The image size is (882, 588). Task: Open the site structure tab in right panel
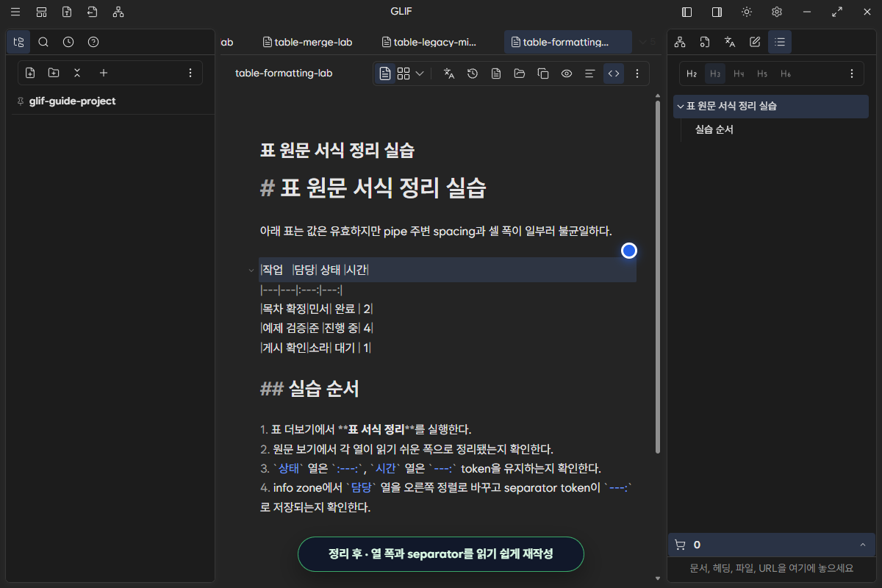pyautogui.click(x=680, y=42)
